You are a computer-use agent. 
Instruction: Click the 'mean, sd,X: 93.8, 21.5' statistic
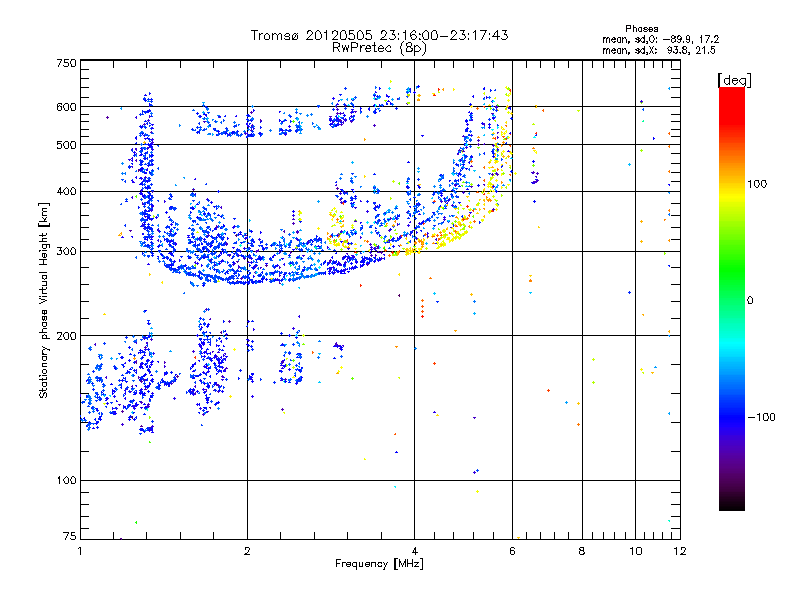click(x=659, y=50)
